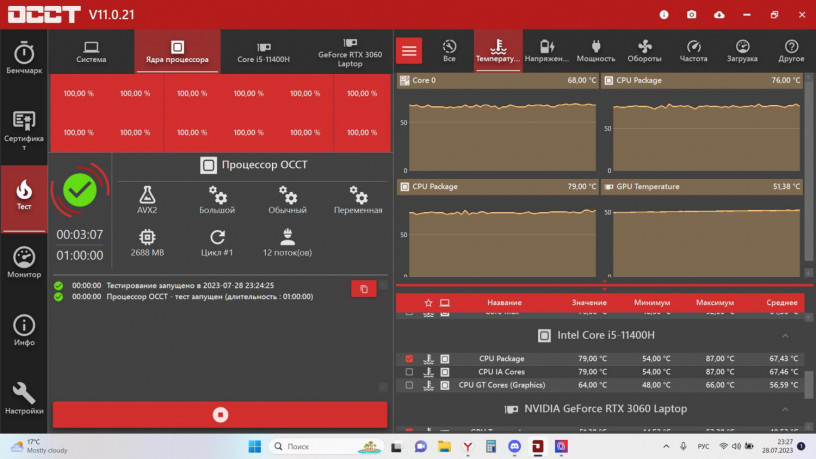This screenshot has height=459, width=816.
Task: Click the Переменная load option
Action: pyautogui.click(x=358, y=200)
